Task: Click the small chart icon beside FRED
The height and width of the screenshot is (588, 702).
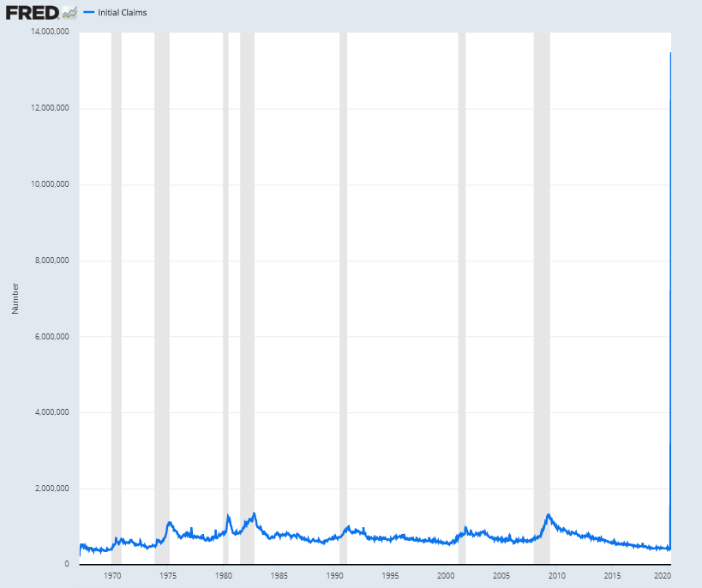Action: tap(69, 13)
